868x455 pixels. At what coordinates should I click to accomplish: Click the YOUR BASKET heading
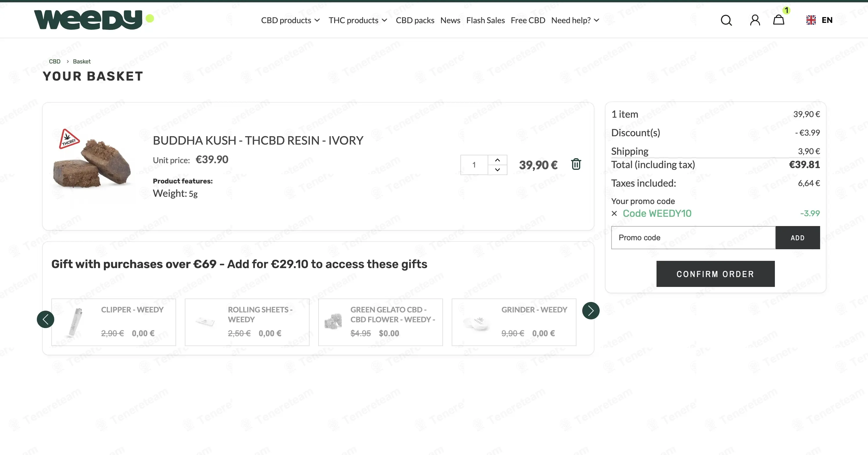(93, 77)
